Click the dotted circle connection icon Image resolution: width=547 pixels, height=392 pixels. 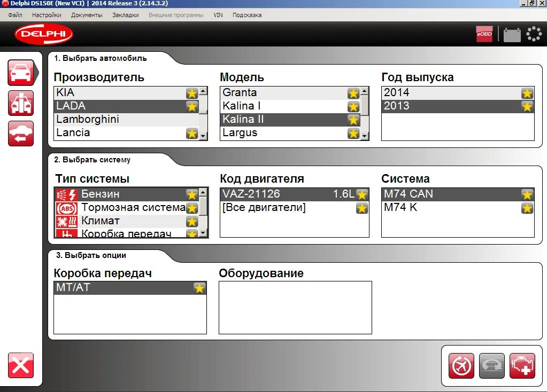pos(534,34)
